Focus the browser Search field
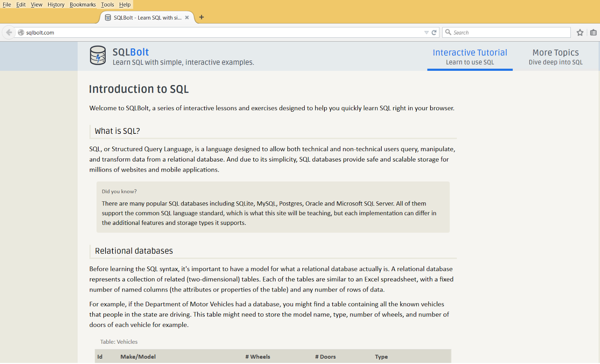Viewport: 600px width, 364px height. 506,33
